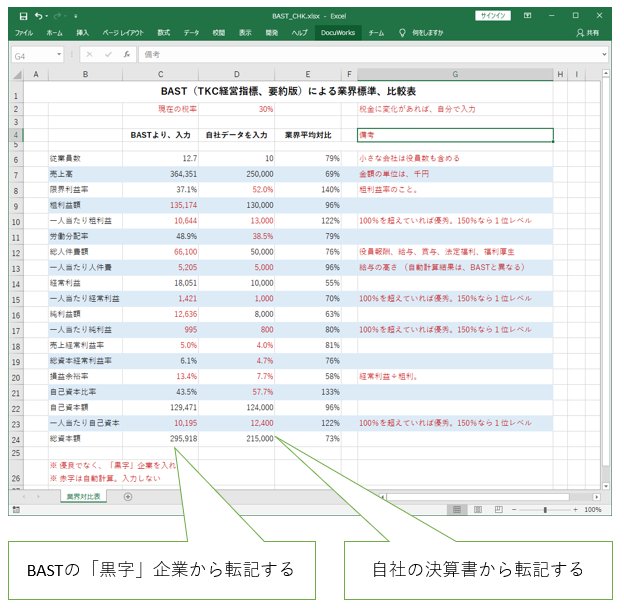
Task: Click horizontal scrollbar left arrow
Action: [x=382, y=497]
